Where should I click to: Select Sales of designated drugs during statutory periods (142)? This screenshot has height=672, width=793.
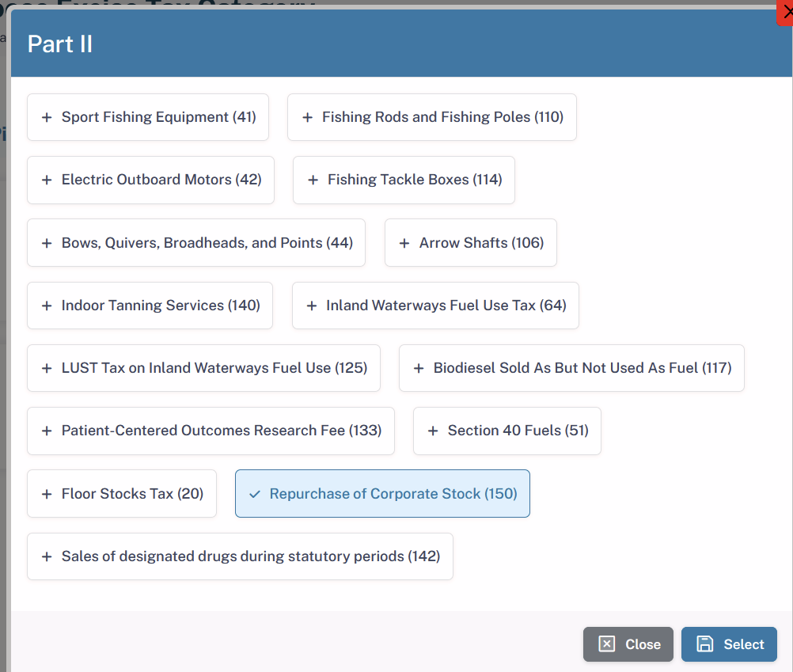[x=241, y=556]
